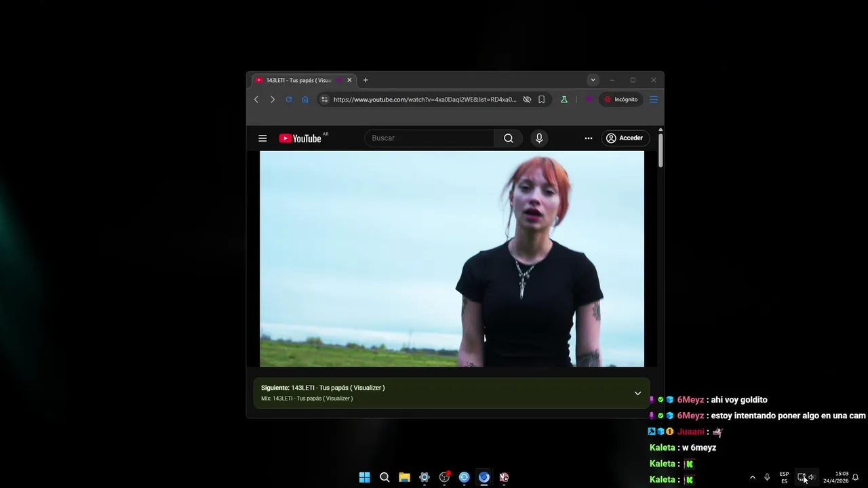Open the Settings gear on taskbar
Viewport: 868px width, 488px height.
click(x=425, y=477)
